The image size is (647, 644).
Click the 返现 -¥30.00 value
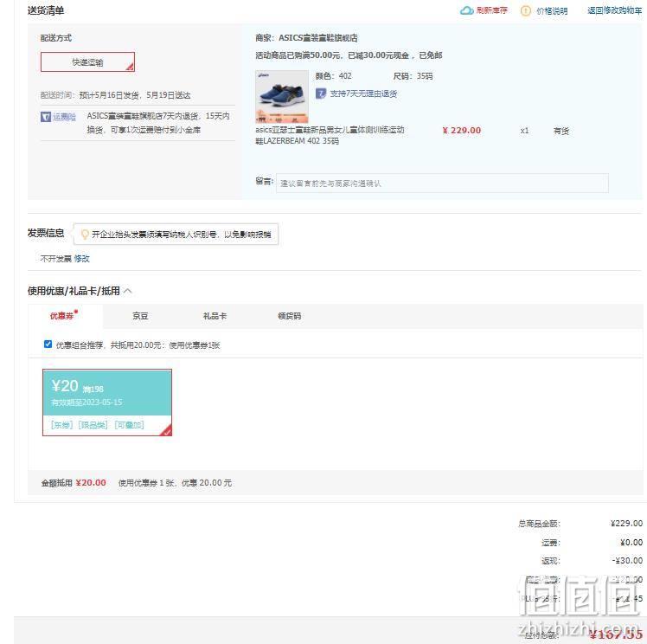pyautogui.click(x=627, y=561)
